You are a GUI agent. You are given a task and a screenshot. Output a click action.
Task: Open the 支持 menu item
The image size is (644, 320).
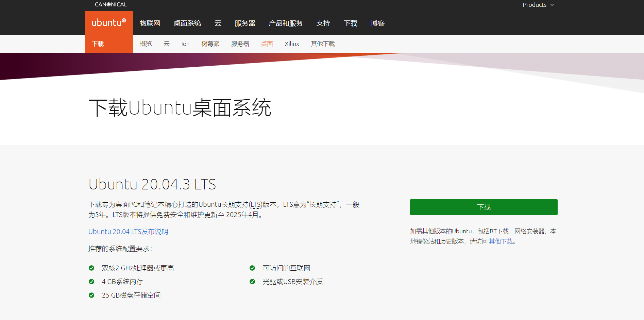click(x=323, y=23)
